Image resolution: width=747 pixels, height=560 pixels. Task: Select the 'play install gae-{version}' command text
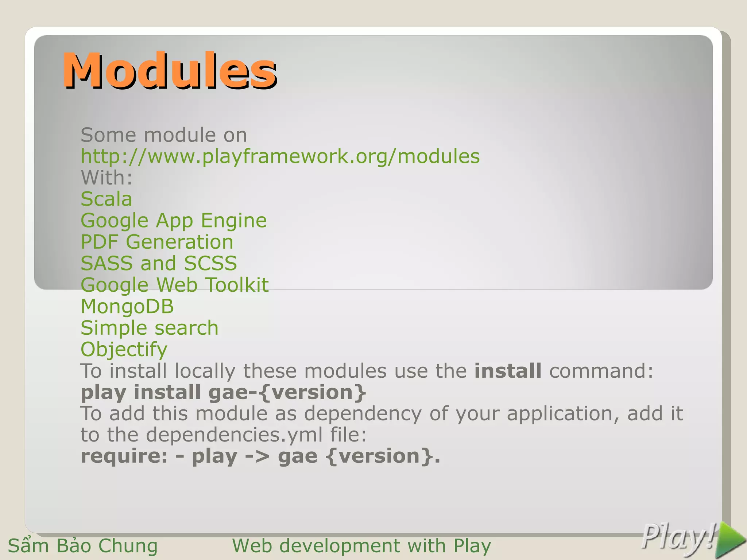(223, 393)
